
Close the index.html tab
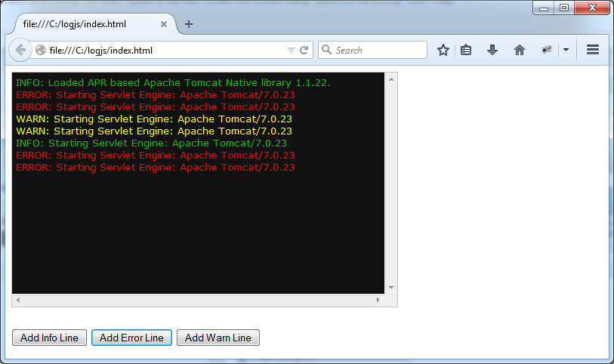164,24
